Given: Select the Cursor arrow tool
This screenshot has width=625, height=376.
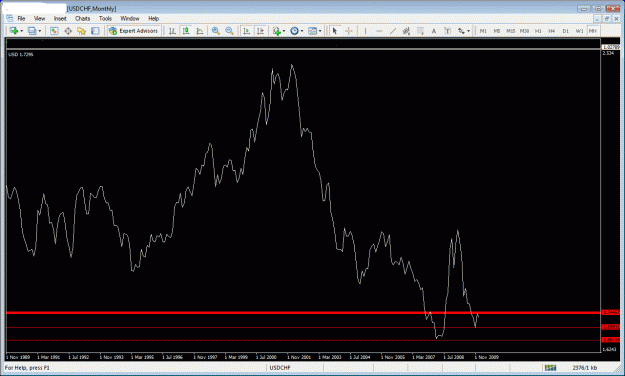Looking at the screenshot, I should pos(335,31).
